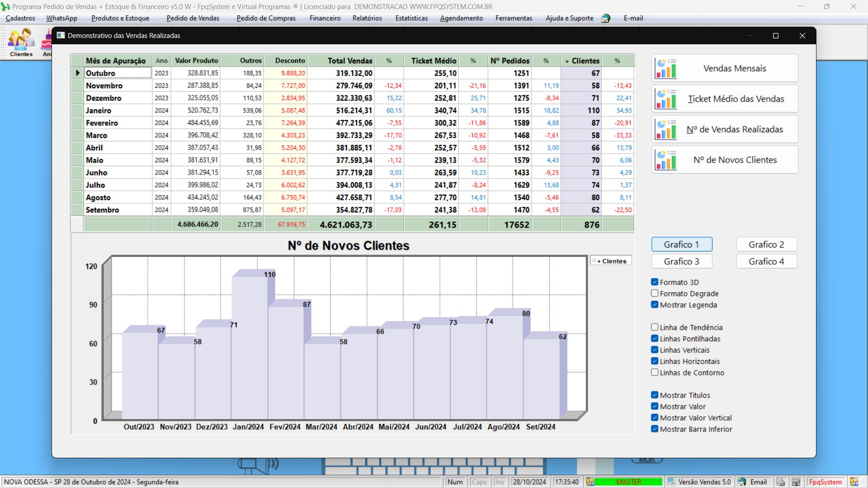868x488 pixels.
Task: Click the globe help icon in menu bar
Action: click(x=606, y=18)
